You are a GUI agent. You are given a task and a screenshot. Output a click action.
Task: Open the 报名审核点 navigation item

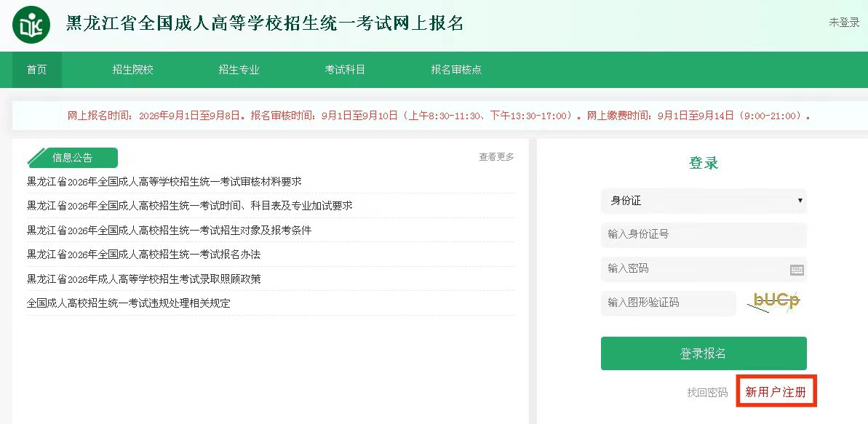coord(456,70)
